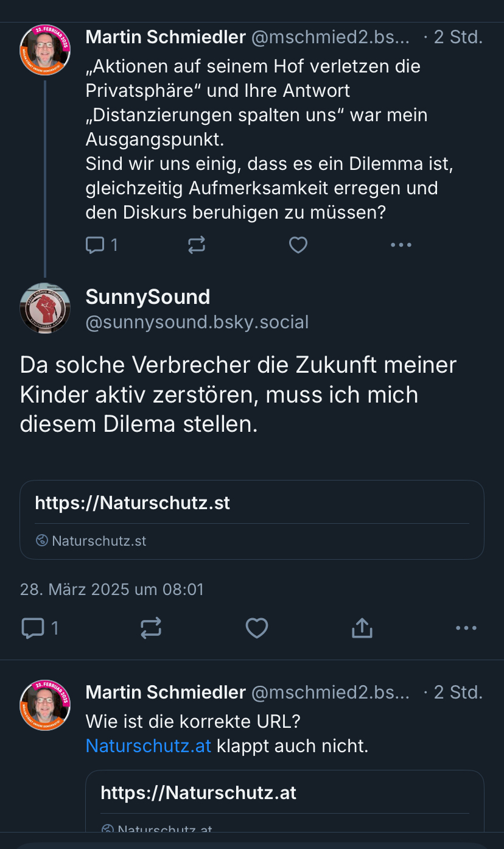Click the 28. März 2025 timestamp
This screenshot has height=849, width=504.
[x=112, y=589]
